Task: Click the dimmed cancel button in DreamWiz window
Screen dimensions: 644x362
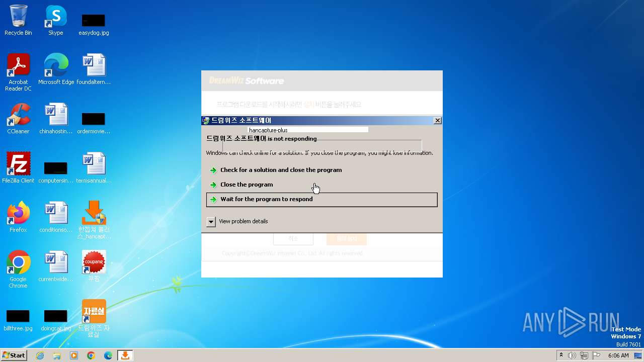Action: coord(293,239)
